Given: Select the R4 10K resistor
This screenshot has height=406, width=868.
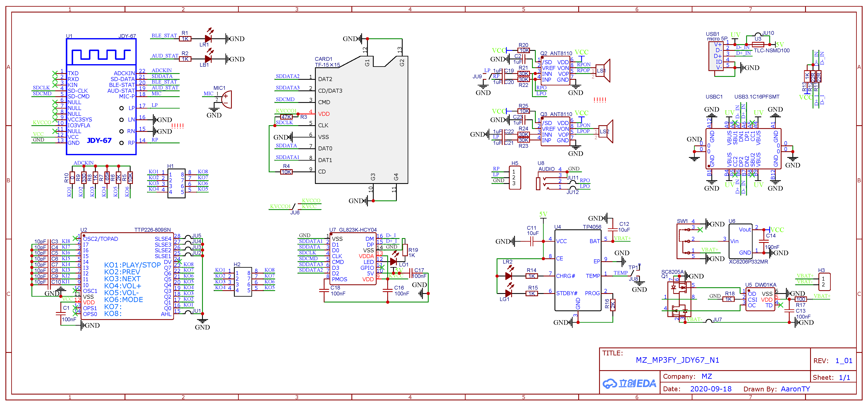Looking at the screenshot, I should coord(286,172).
